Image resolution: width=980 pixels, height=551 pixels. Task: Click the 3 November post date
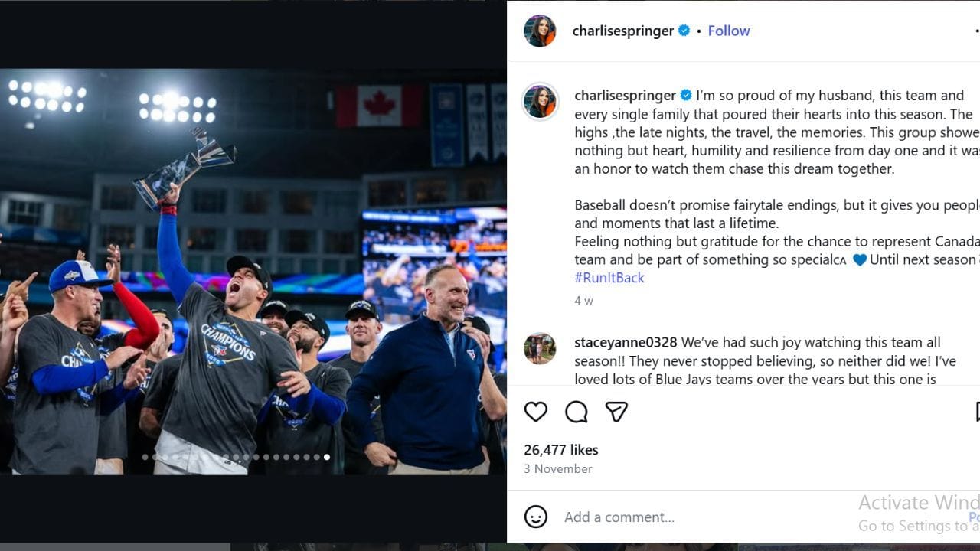pyautogui.click(x=558, y=468)
